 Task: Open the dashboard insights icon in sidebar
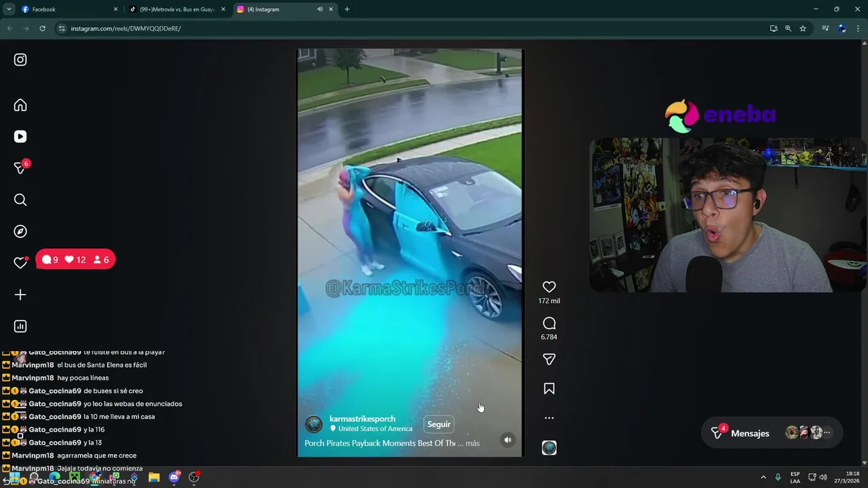pos(20,327)
